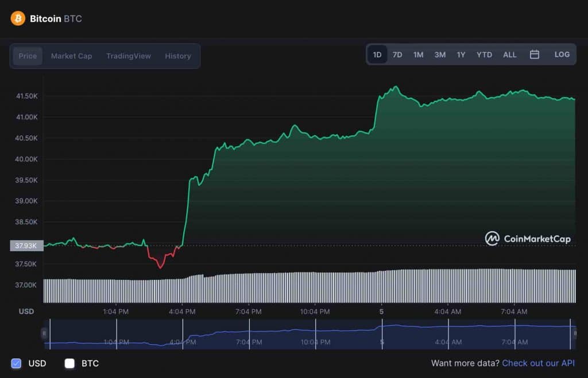Show ALL time price history
The height and width of the screenshot is (378, 588).
[x=509, y=55]
